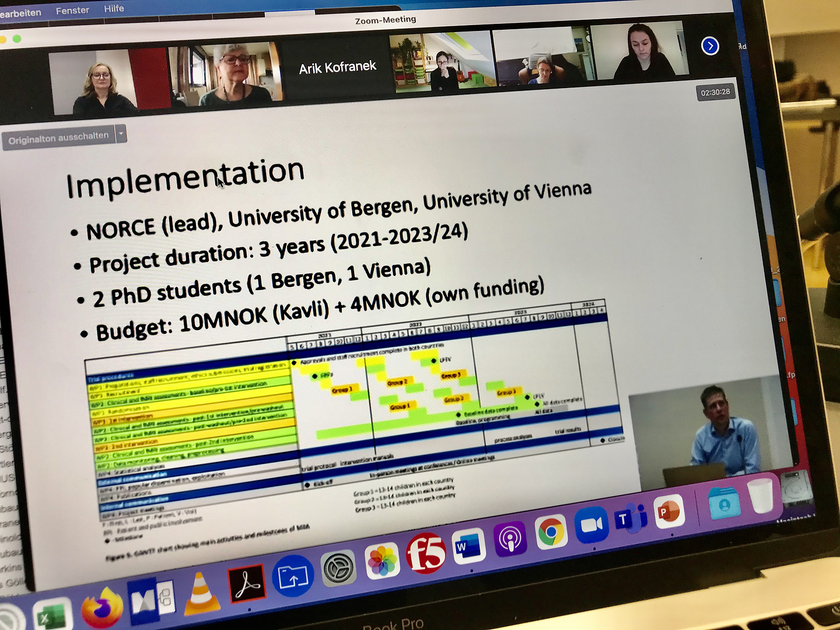Viewport: 840px width, 630px height.
Task: Show next participants with the blue arrow
Action: pos(710,45)
